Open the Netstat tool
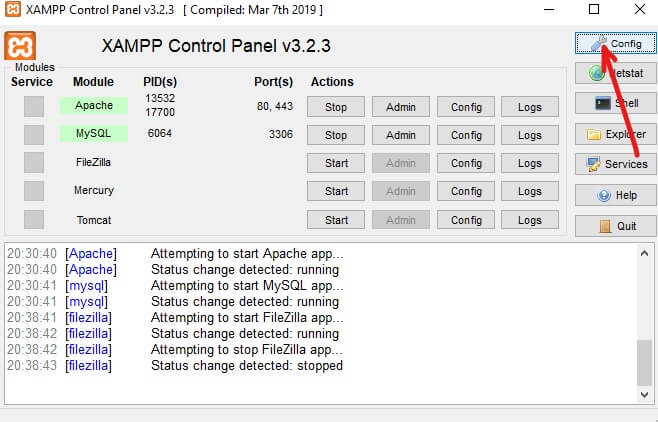658x422 pixels. [615, 73]
